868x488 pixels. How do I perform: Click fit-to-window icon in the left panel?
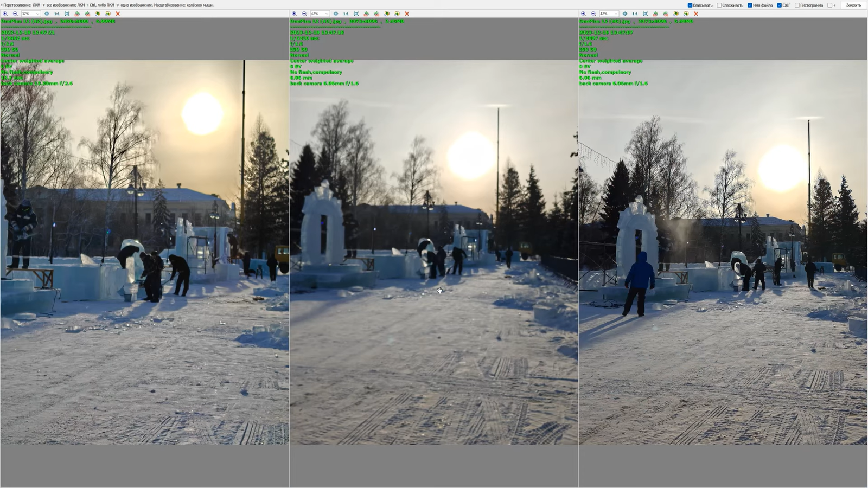[67, 14]
